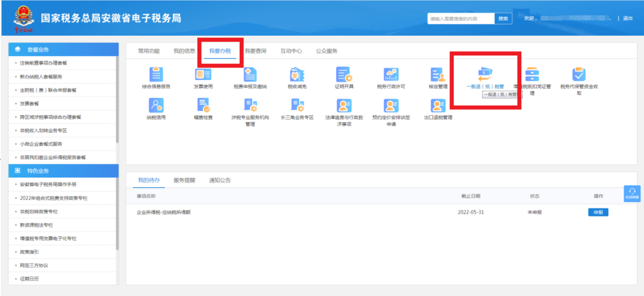The image size is (644, 296).
Task: Click the 套餐业务 header layers icon
Action: click(x=17, y=50)
